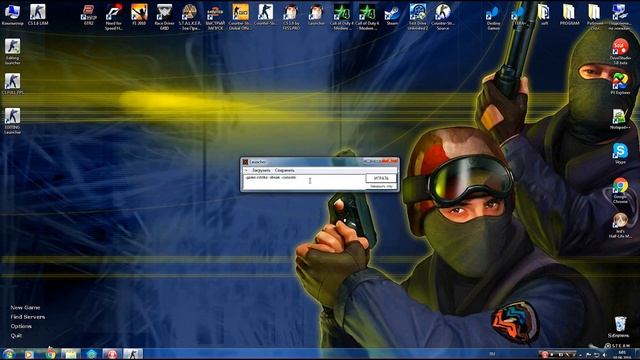The width and height of the screenshot is (640, 360).
Task: Open Google Chrome from the taskbar
Action: (x=51, y=354)
